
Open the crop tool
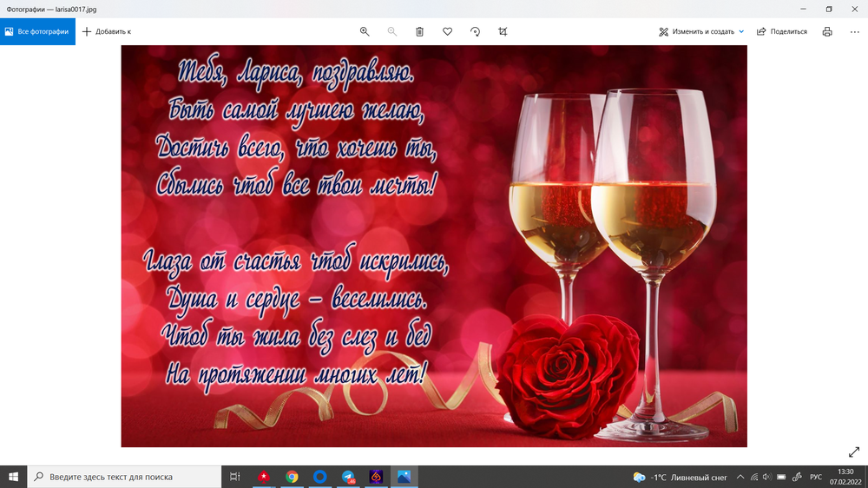[x=503, y=31]
